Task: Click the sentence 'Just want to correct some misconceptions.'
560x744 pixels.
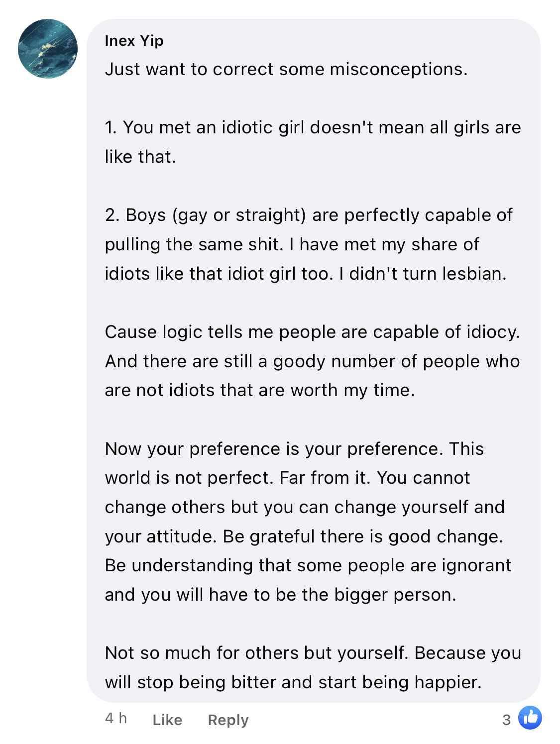Action: click(286, 69)
